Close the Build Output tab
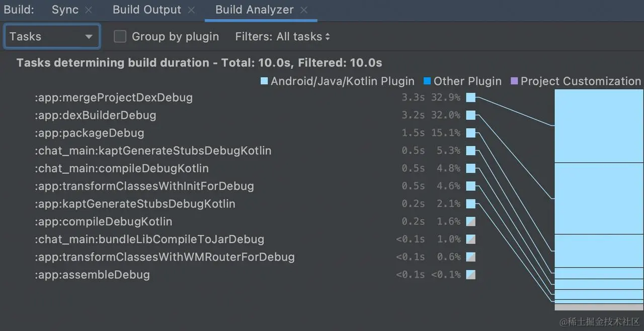The width and height of the screenshot is (644, 331). pyautogui.click(x=191, y=10)
